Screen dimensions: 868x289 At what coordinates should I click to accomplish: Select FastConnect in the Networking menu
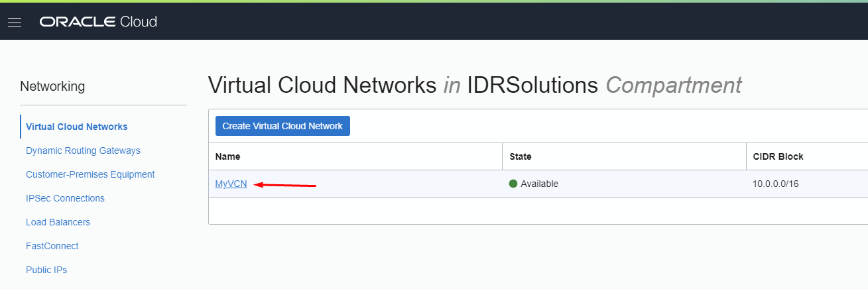click(52, 246)
